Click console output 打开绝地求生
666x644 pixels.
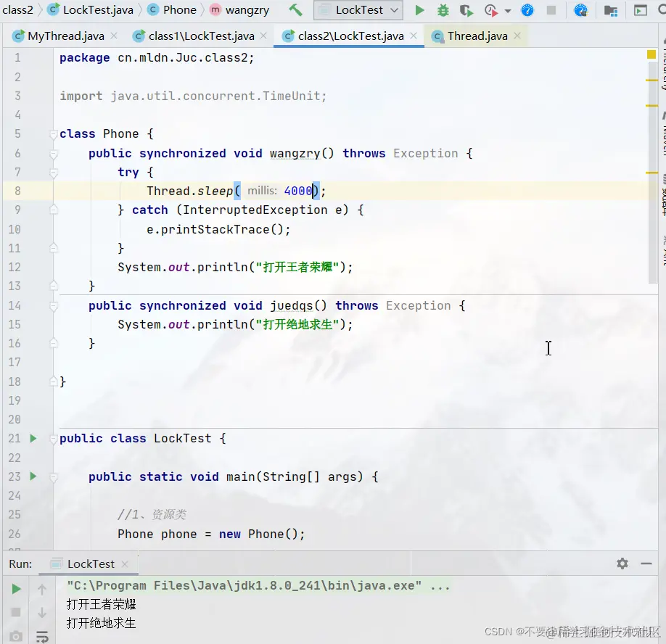101,623
